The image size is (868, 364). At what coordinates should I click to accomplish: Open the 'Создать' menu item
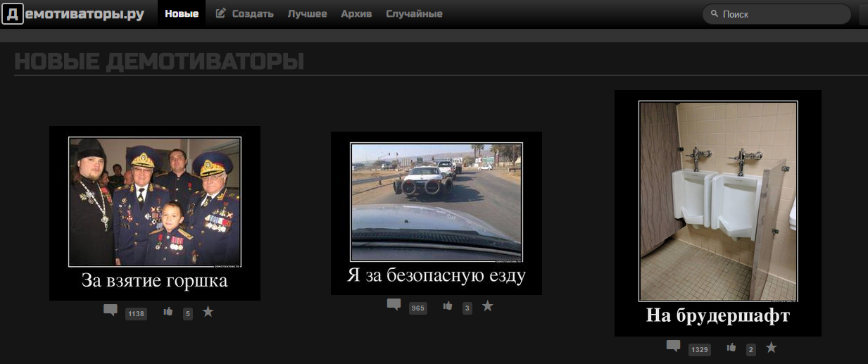244,13
